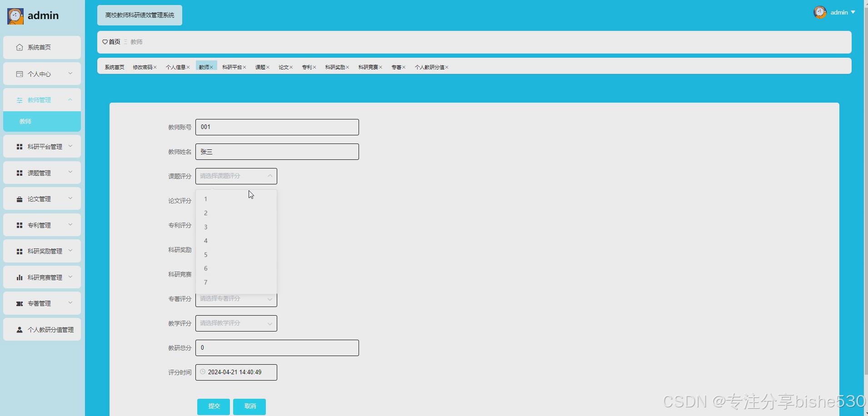
Task: Expand the 专著管理 menu
Action: click(70, 302)
